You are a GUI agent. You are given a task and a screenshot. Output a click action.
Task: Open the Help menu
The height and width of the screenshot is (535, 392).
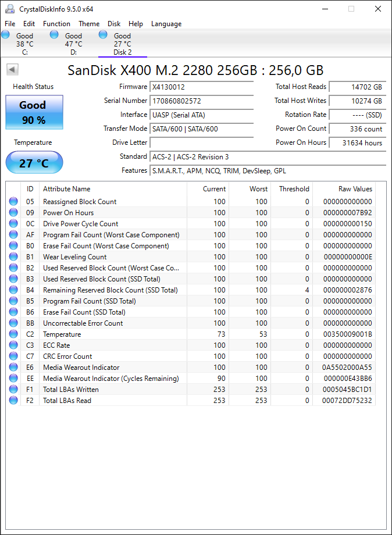[x=136, y=23]
